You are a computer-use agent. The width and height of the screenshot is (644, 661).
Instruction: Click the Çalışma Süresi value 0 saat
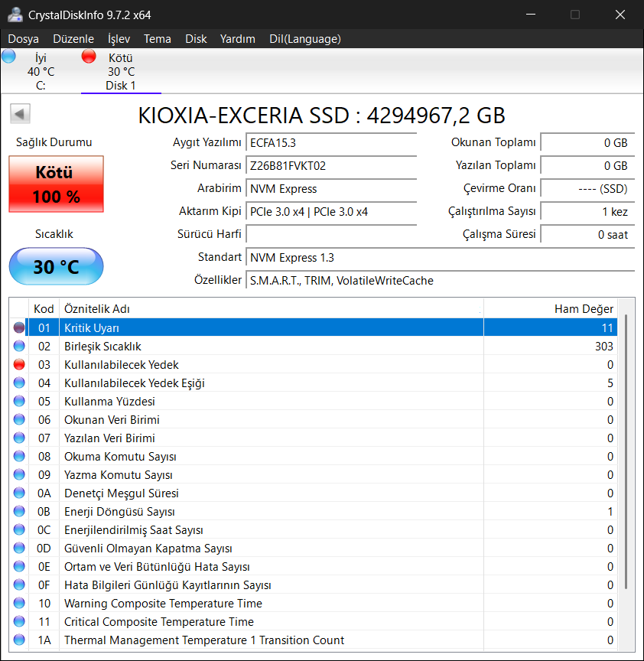click(x=587, y=234)
